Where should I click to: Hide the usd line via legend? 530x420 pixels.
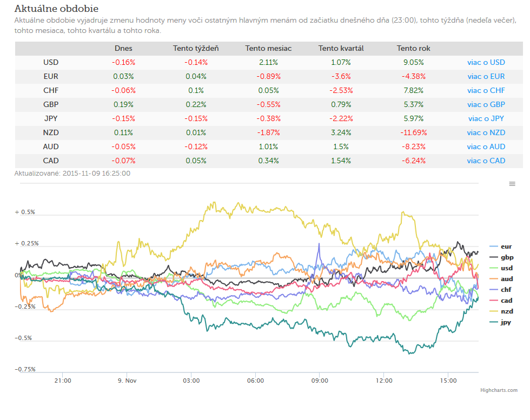[x=501, y=268]
